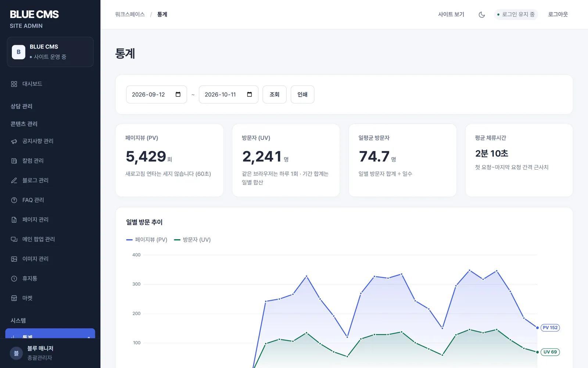
Task: Collapse the 콘텐츠 관리 section
Action: 24,124
